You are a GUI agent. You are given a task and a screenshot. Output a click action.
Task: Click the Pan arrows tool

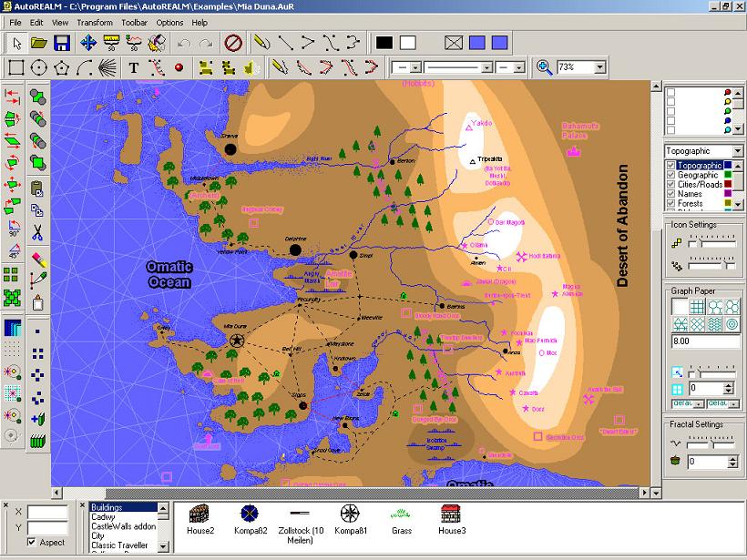pyautogui.click(x=88, y=43)
